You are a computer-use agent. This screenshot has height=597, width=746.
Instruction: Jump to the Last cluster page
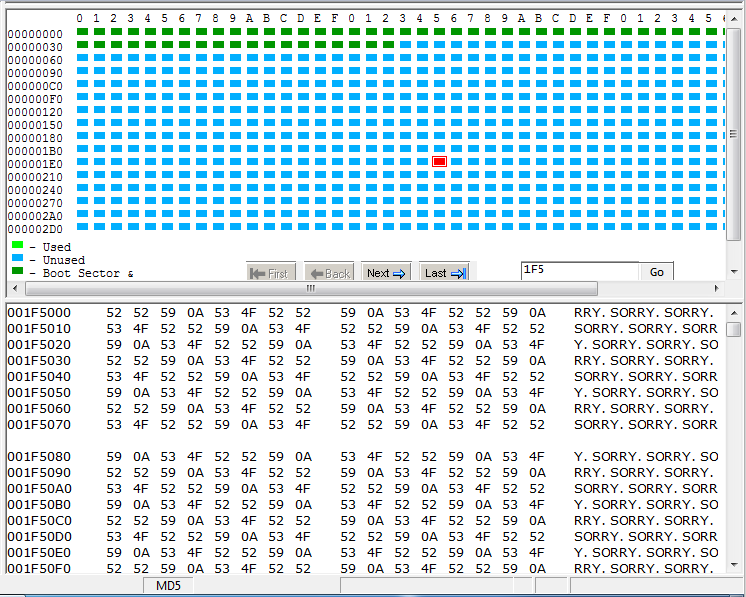point(444,273)
